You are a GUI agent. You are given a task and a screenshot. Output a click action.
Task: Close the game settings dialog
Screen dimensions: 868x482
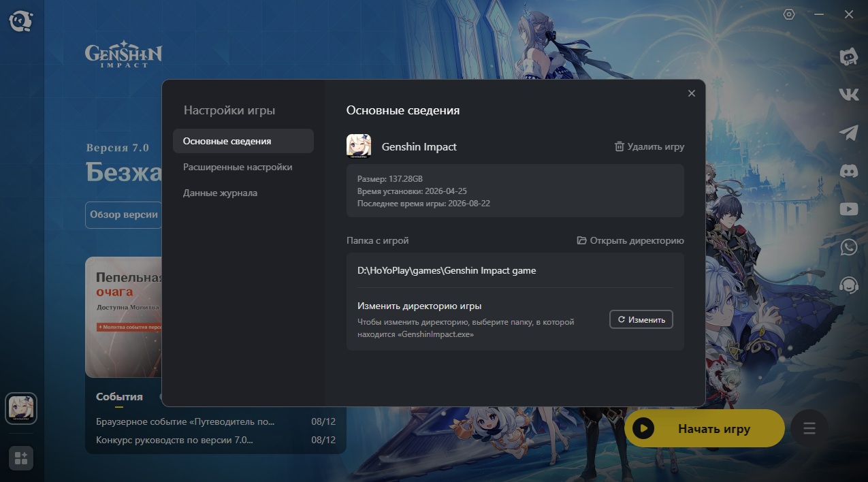692,93
